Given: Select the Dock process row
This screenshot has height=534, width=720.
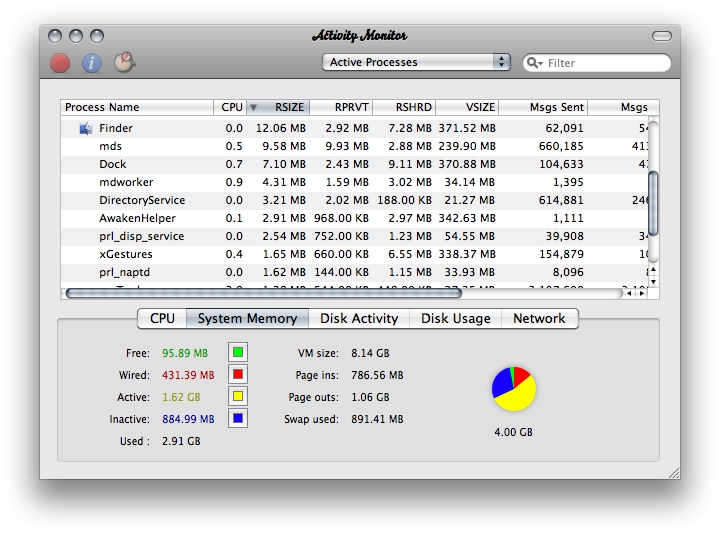Looking at the screenshot, I should click(354, 164).
